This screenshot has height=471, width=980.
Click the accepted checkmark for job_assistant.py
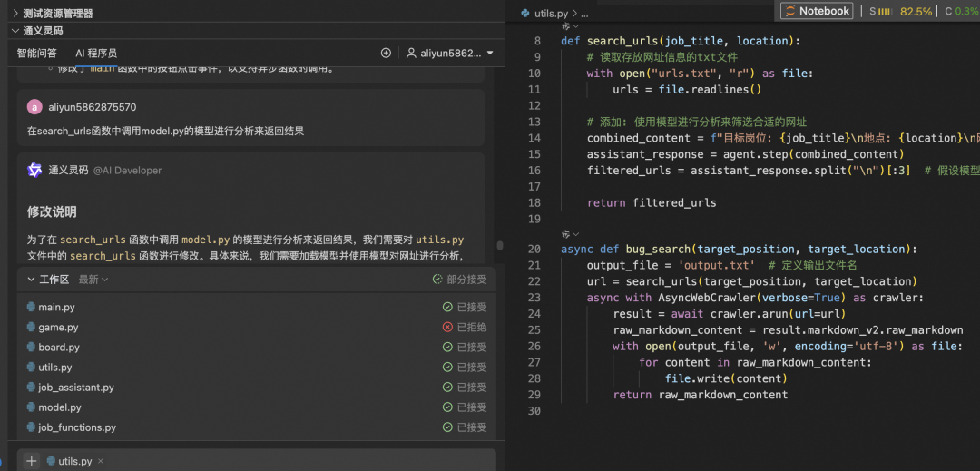click(x=447, y=388)
